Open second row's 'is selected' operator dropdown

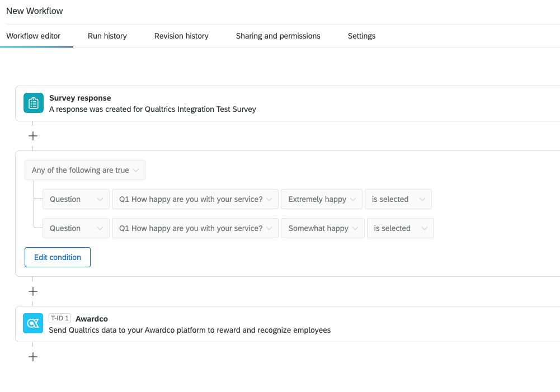(400, 228)
